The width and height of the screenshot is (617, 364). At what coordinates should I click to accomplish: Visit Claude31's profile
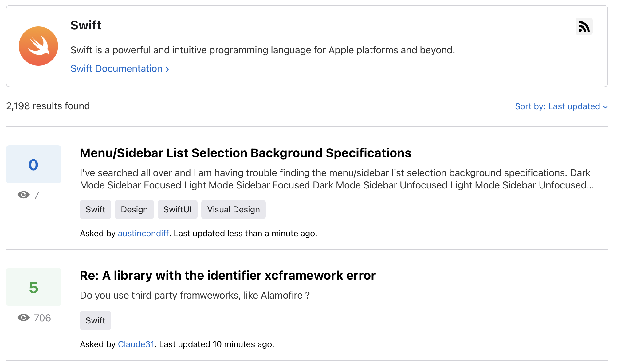[136, 344]
